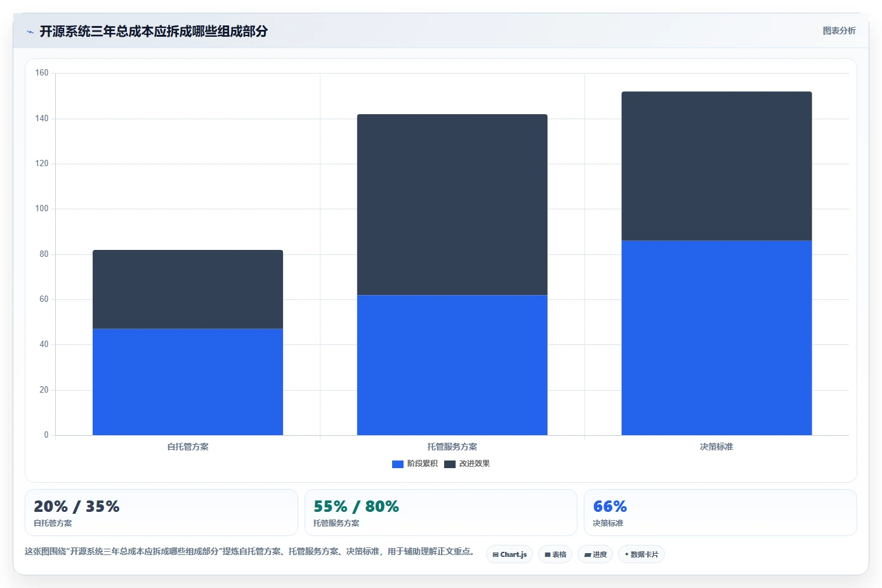Click the dark segment of 托管服务方案 bar
882x588 pixels.
pyautogui.click(x=452, y=204)
